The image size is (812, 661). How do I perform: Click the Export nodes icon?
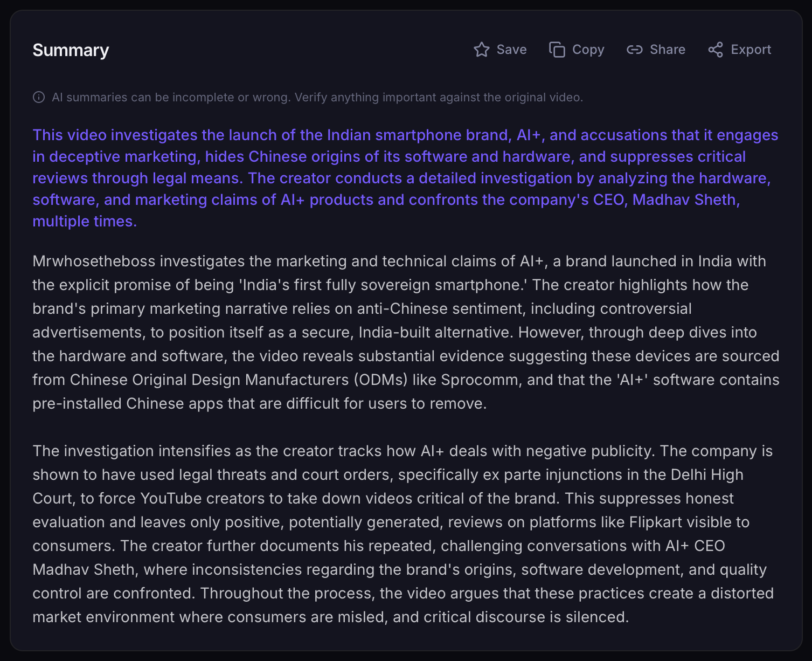click(716, 50)
